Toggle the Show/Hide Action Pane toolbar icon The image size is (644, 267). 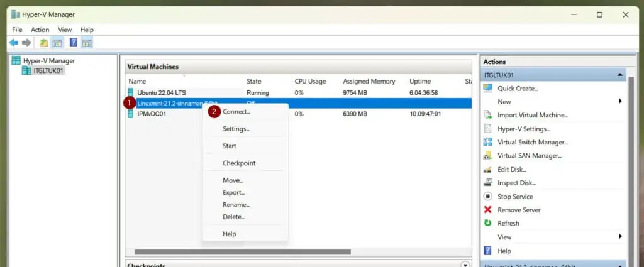(x=87, y=43)
